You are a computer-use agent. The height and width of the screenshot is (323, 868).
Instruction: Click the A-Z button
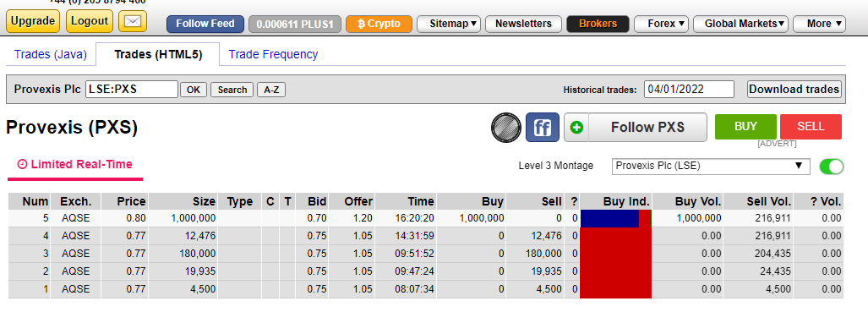[271, 90]
